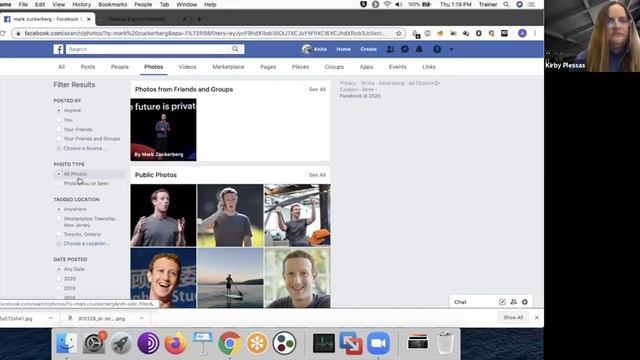Open the chevron menu for the .png download
640x360 pixels.
142,318
